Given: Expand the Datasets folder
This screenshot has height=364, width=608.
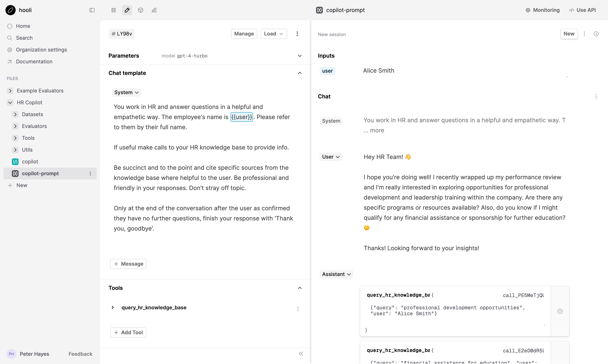Looking at the screenshot, I should [15, 114].
